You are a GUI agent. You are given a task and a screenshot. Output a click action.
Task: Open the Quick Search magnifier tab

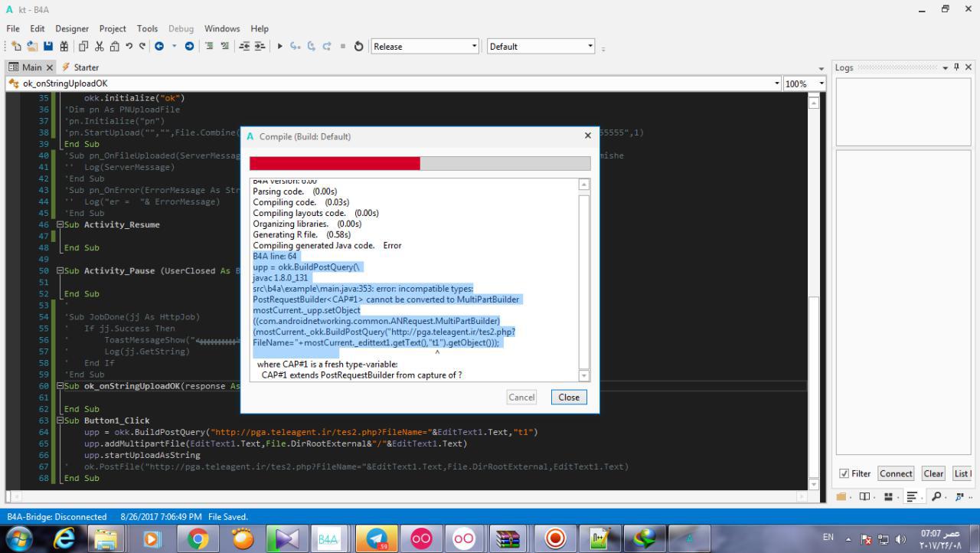pyautogui.click(x=936, y=496)
